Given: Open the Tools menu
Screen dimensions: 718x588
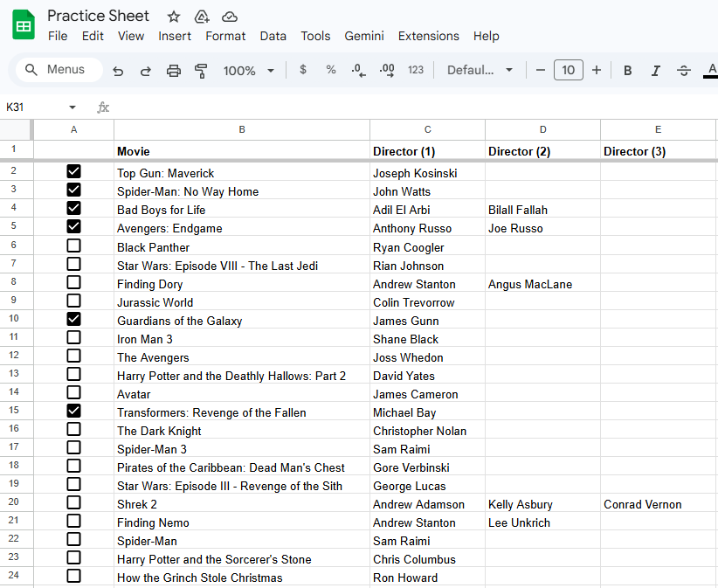Looking at the screenshot, I should tap(315, 36).
